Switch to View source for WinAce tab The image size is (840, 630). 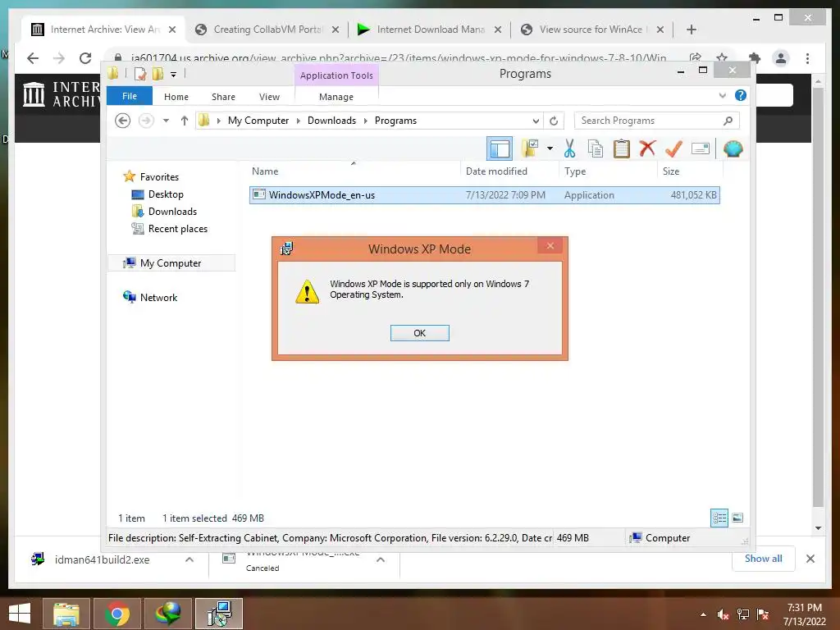click(x=592, y=30)
